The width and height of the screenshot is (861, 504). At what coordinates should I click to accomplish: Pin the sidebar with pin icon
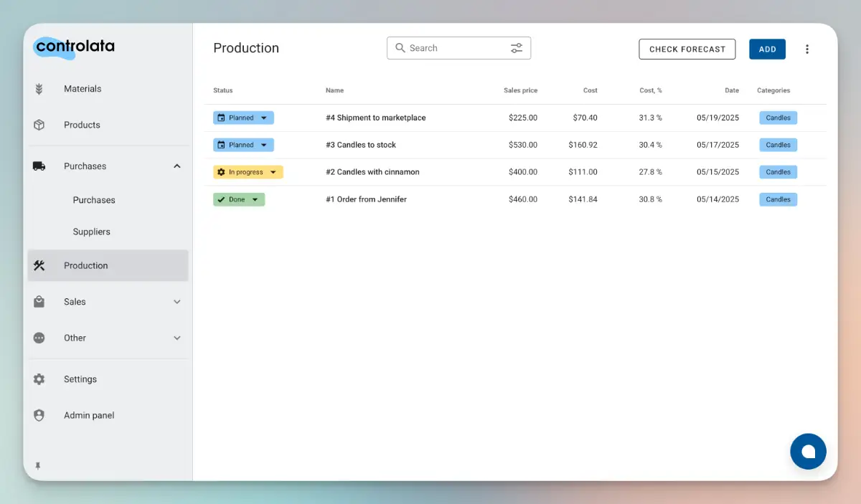[38, 466]
